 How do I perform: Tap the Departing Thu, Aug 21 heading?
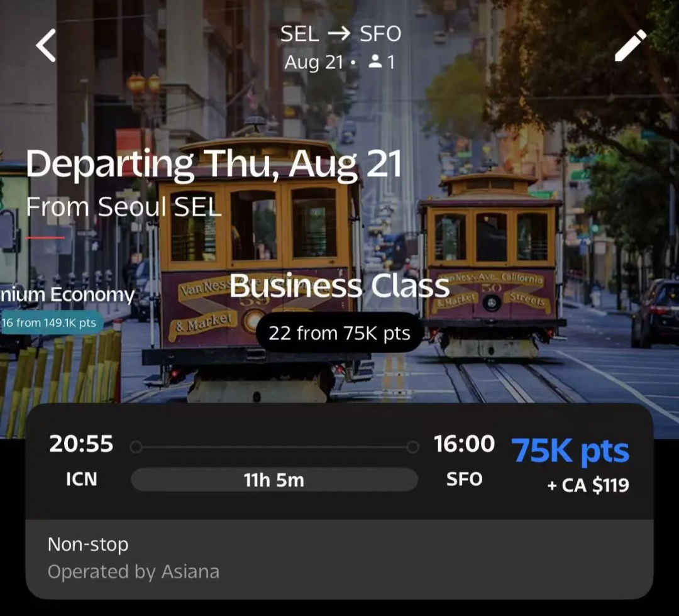point(214,163)
